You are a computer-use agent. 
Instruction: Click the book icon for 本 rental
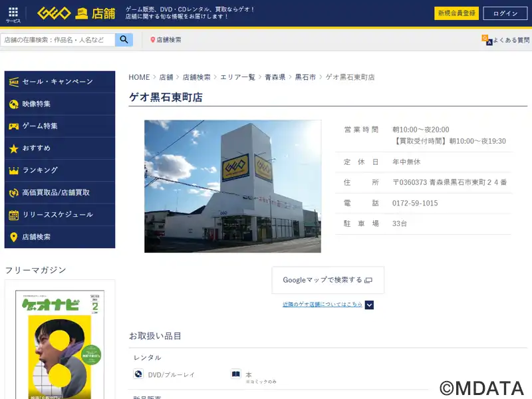pyautogui.click(x=236, y=374)
